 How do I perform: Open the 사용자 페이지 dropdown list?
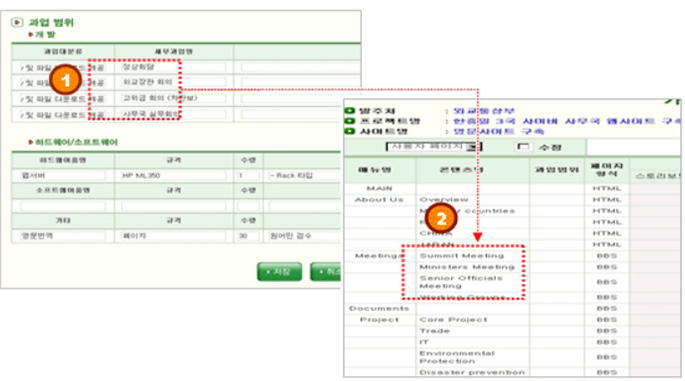473,147
